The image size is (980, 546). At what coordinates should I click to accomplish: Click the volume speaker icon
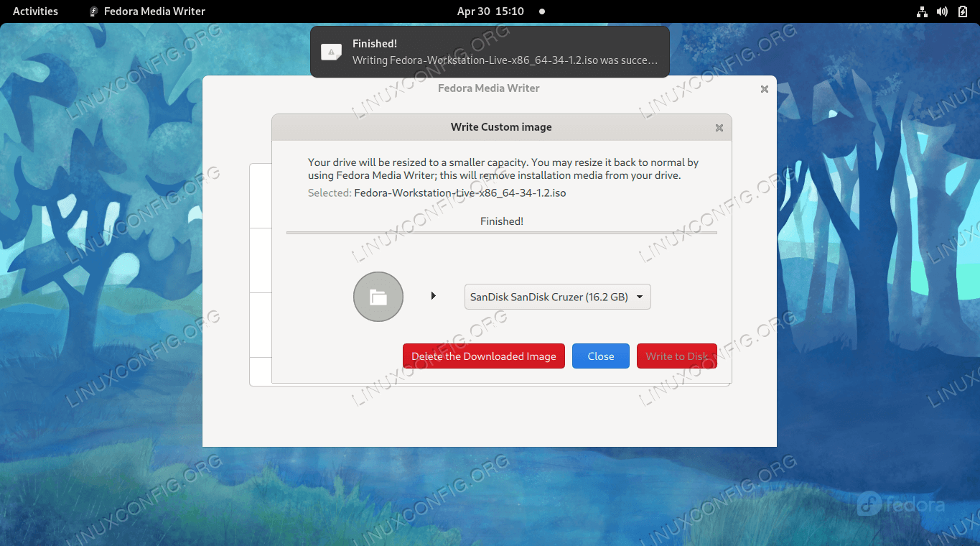click(x=942, y=11)
